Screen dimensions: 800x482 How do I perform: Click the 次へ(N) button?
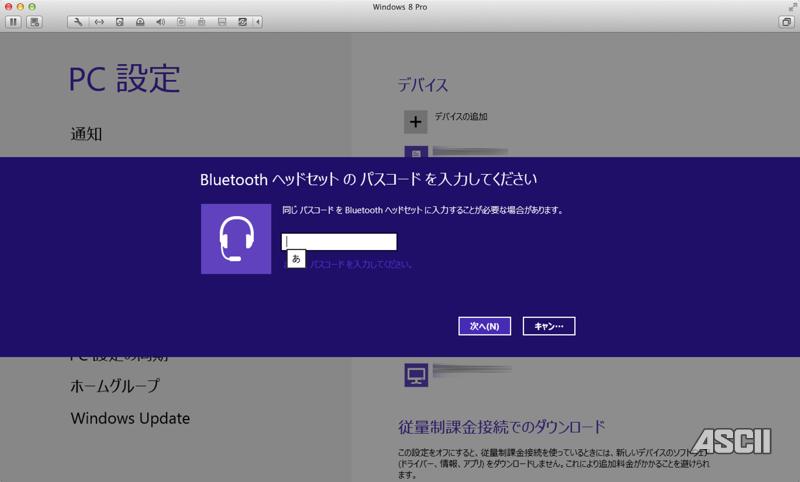pyautogui.click(x=484, y=326)
